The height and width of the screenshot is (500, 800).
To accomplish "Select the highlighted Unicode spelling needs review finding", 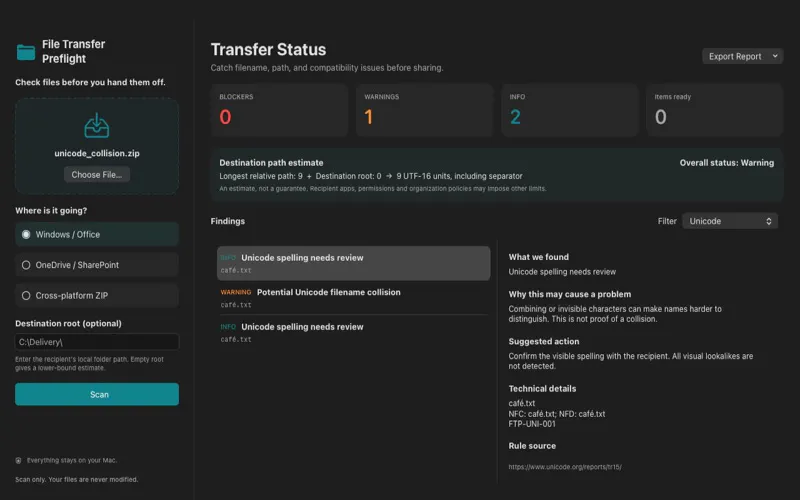I will 354,263.
